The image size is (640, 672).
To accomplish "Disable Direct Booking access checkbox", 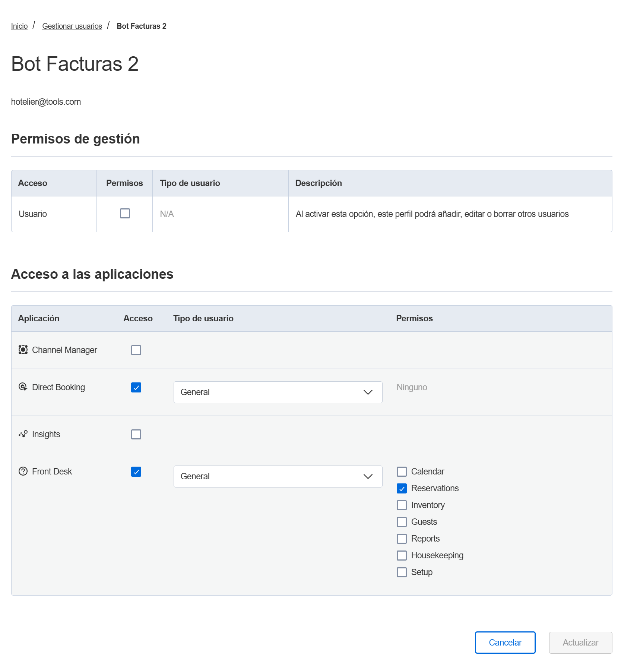I will [x=136, y=387].
